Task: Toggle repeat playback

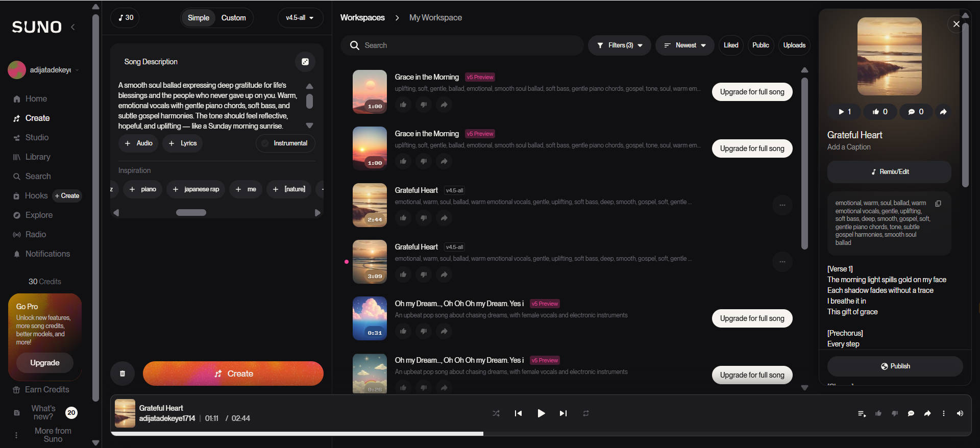Action: click(x=586, y=413)
